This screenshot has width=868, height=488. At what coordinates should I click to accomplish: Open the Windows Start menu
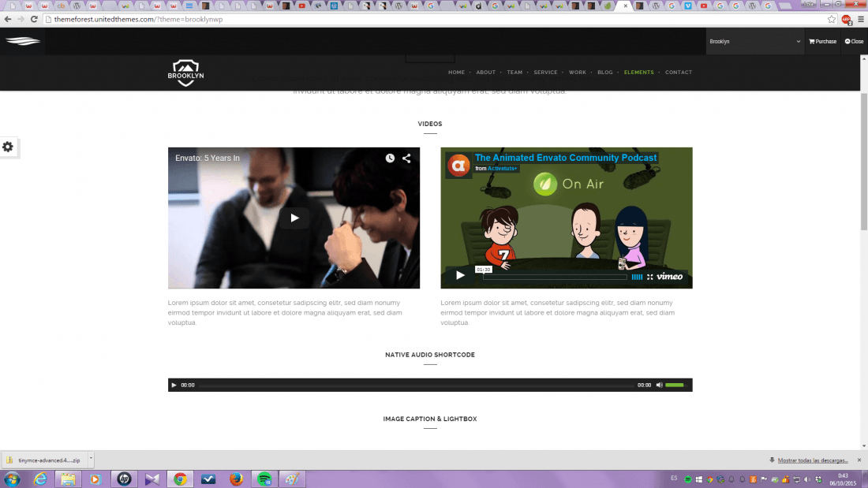(x=12, y=479)
